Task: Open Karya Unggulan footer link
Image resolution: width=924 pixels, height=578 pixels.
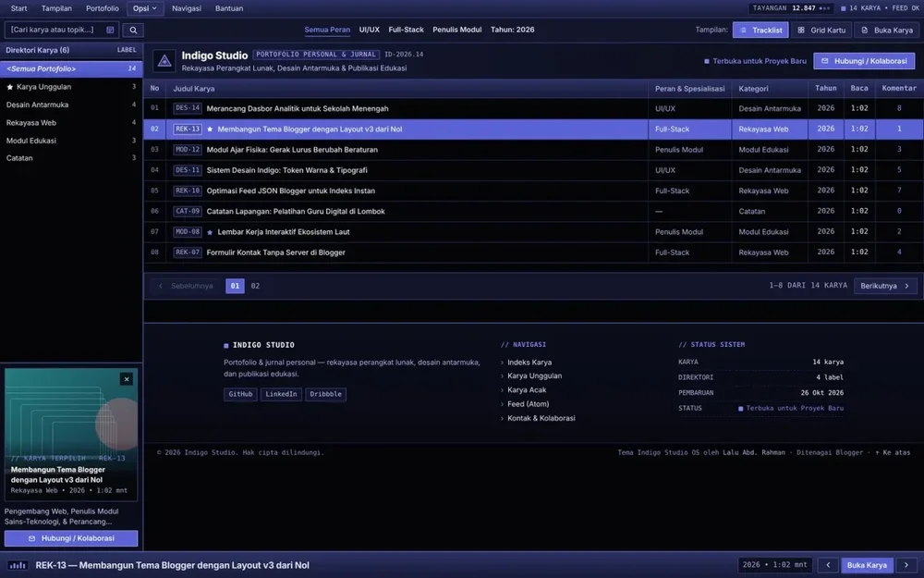Action: (534, 376)
